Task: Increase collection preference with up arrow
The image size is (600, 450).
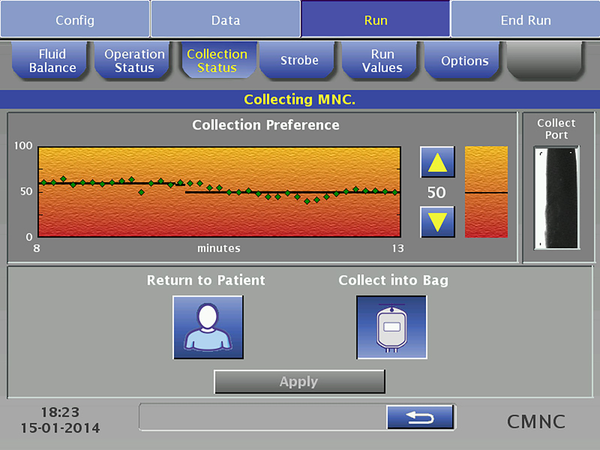Action: (438, 163)
